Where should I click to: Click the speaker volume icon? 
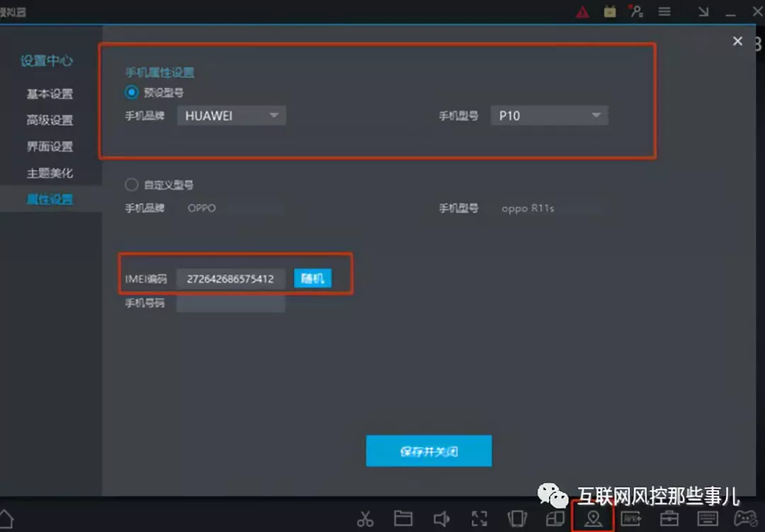(441, 519)
